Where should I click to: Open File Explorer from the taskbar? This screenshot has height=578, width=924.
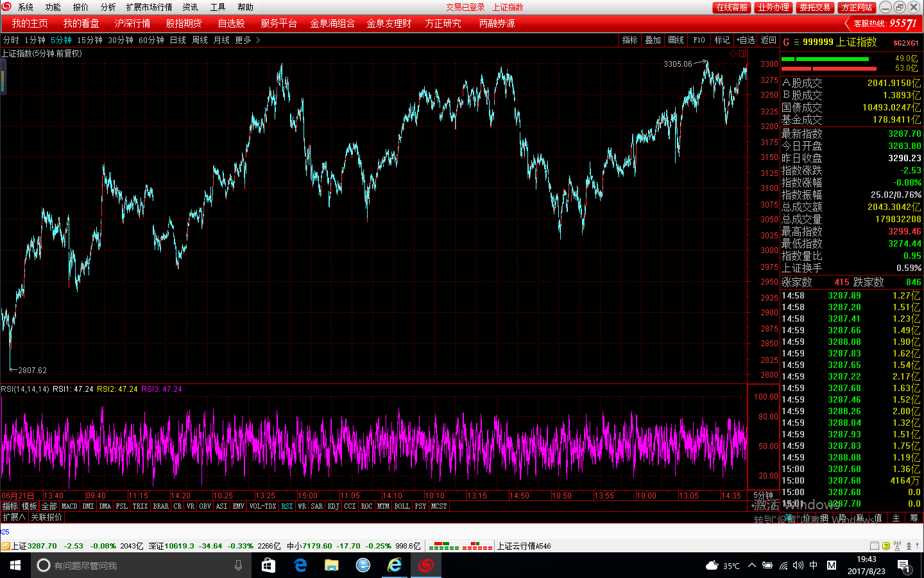point(331,565)
